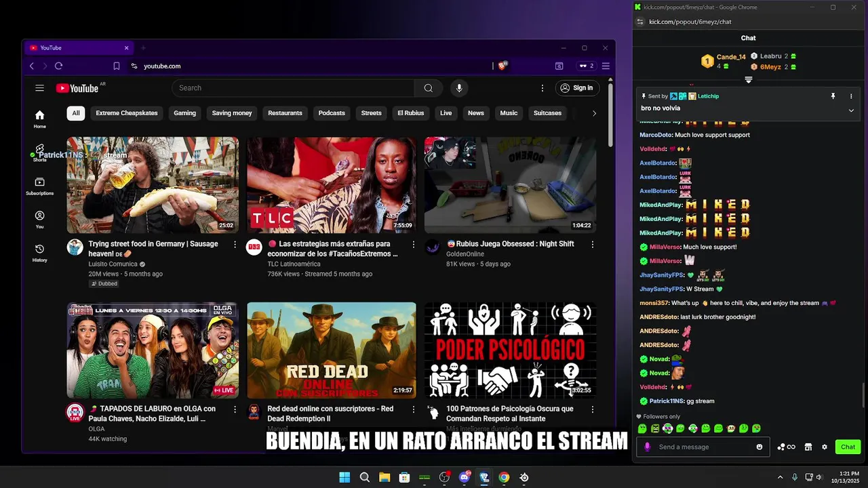Screen dimensions: 868x488
Task: Click the YouTube logo
Action: pos(77,88)
